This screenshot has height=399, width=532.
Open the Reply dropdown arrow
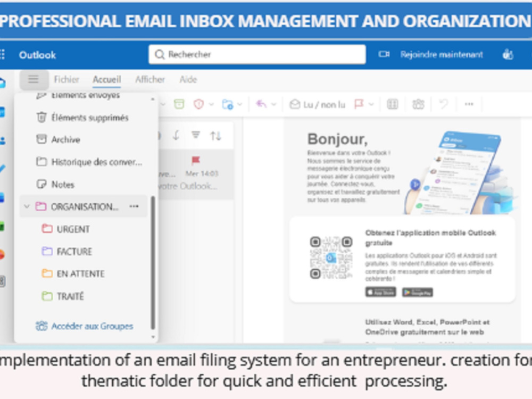tap(273, 104)
